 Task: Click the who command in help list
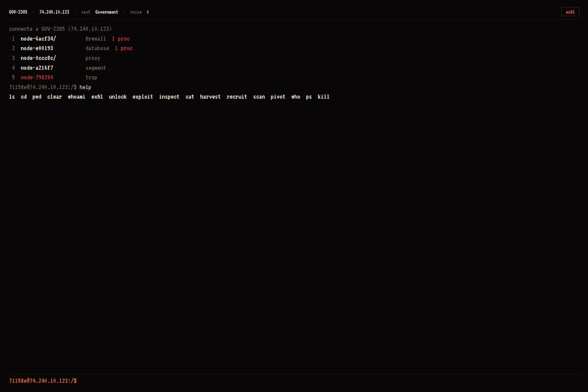click(296, 97)
